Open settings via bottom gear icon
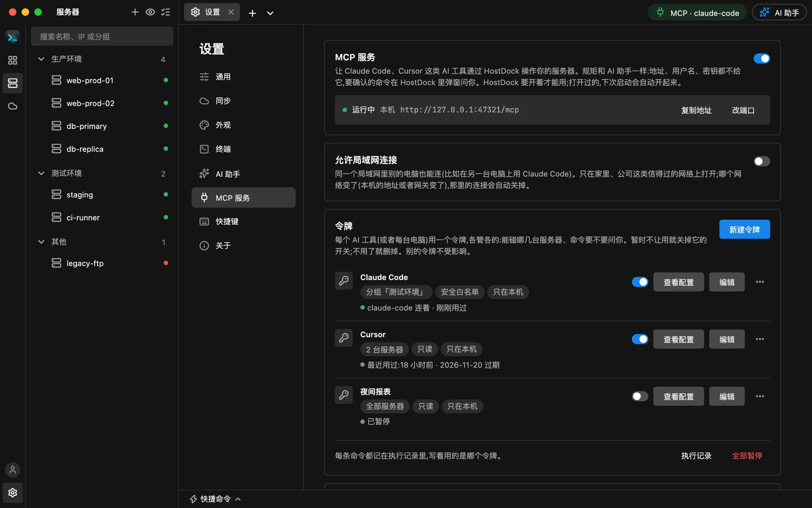The height and width of the screenshot is (508, 812). [13, 492]
